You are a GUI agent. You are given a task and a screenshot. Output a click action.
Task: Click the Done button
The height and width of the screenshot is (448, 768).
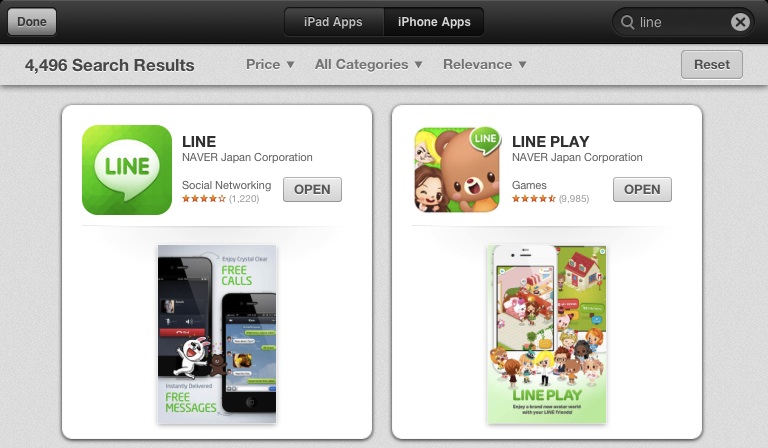click(x=32, y=22)
